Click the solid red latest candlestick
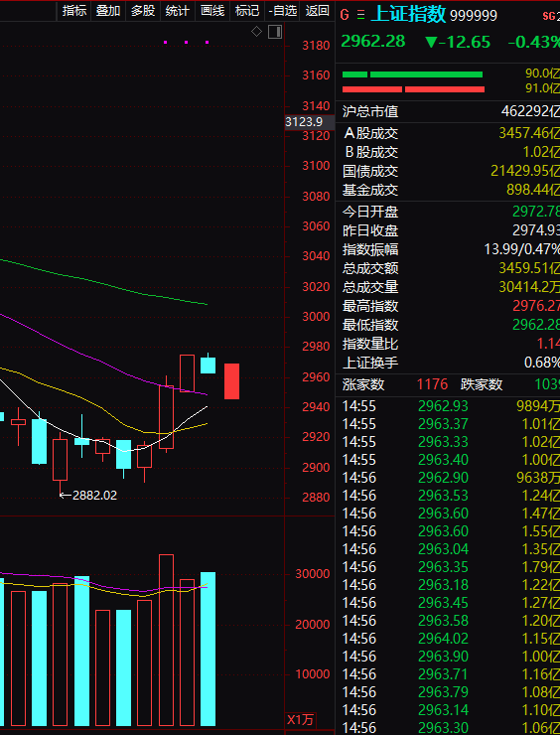 pyautogui.click(x=231, y=381)
